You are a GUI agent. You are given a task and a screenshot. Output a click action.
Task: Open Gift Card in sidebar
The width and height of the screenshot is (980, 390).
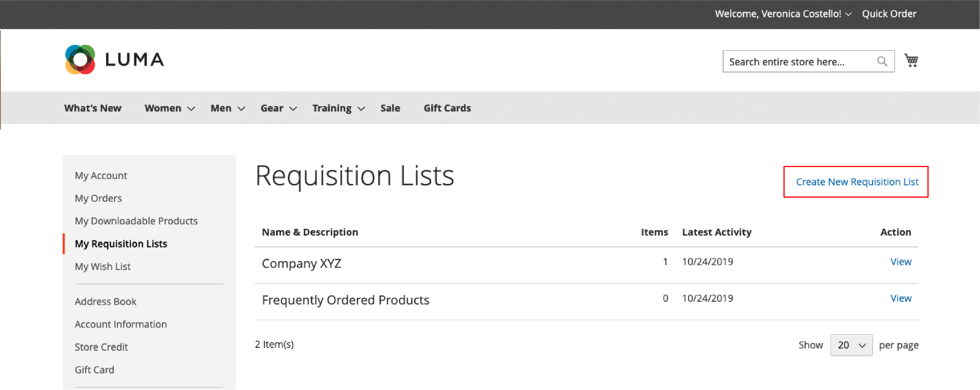[94, 370]
